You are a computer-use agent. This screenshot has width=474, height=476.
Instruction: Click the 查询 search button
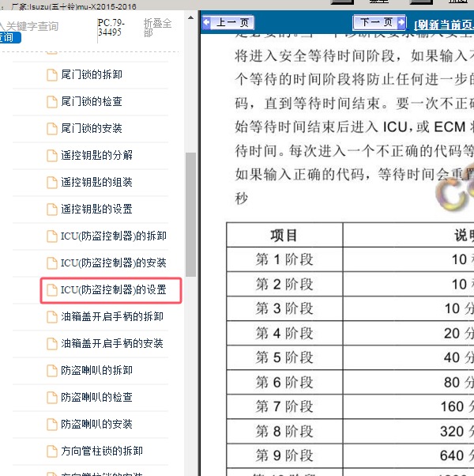tap(9, 37)
